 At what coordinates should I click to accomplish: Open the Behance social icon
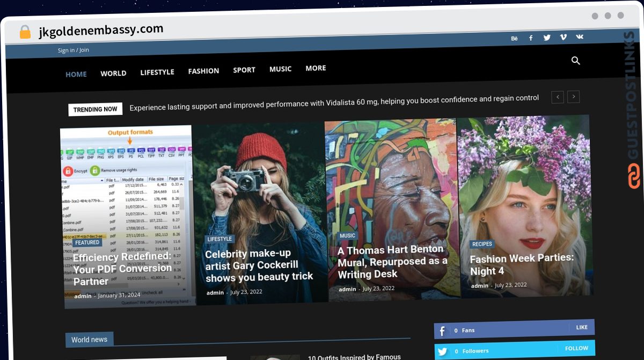[x=515, y=38]
